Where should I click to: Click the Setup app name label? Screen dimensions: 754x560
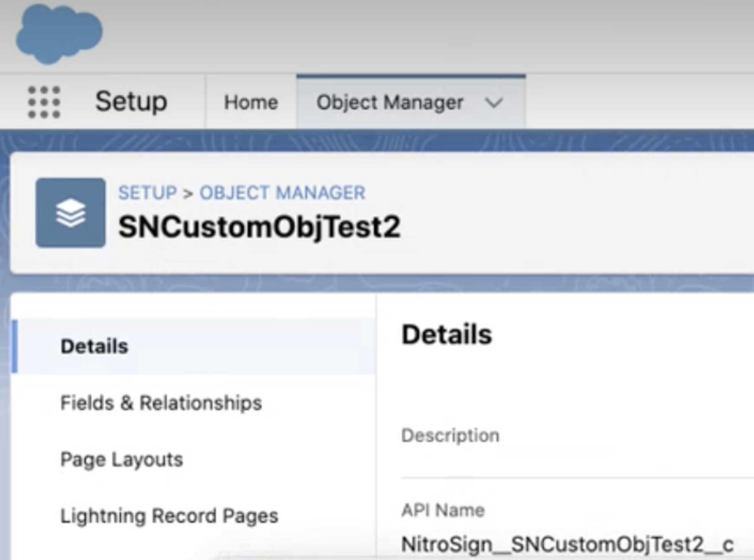(131, 102)
